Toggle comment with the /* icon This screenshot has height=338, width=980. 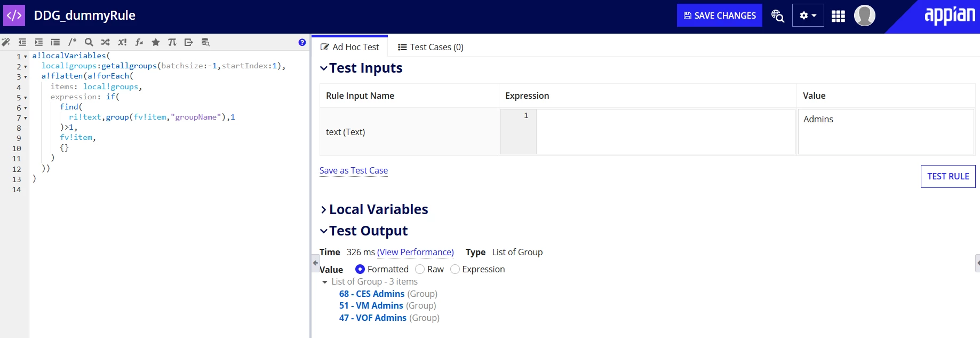(73, 42)
